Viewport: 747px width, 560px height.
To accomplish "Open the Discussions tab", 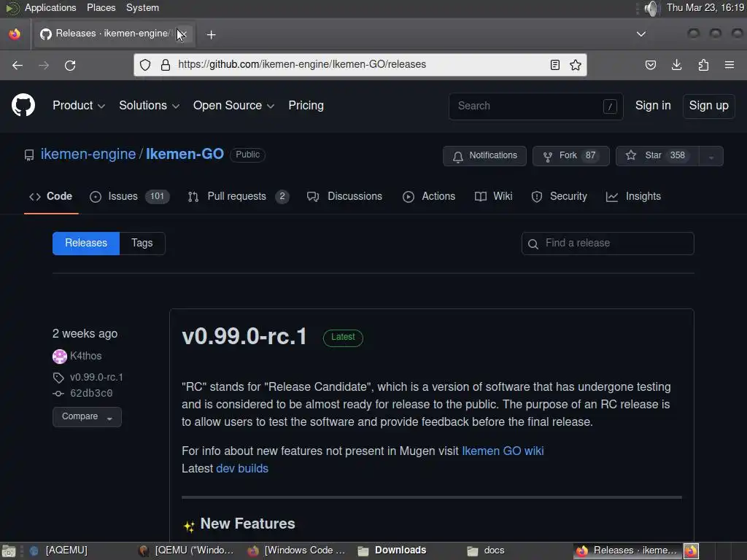I will coord(344,196).
